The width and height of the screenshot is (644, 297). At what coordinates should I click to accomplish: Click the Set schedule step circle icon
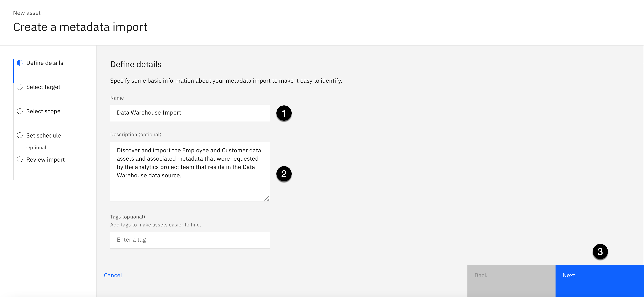pos(20,135)
